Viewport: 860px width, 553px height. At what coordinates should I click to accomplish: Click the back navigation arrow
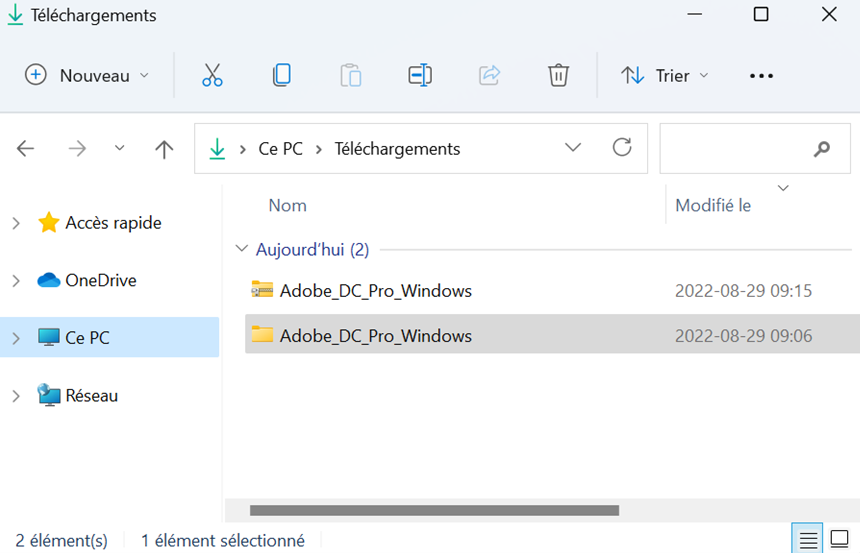(x=26, y=149)
